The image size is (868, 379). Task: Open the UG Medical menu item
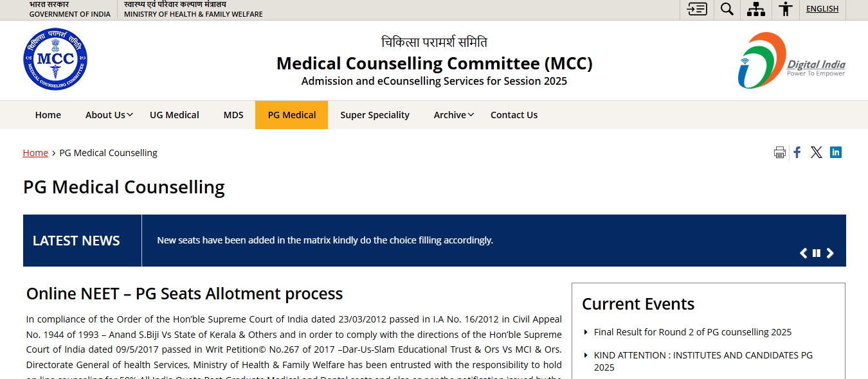click(174, 115)
